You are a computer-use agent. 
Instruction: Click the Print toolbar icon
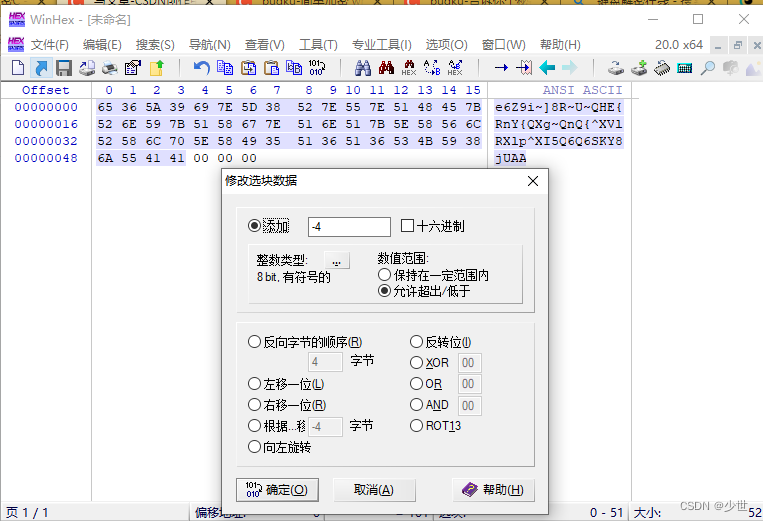coord(110,68)
